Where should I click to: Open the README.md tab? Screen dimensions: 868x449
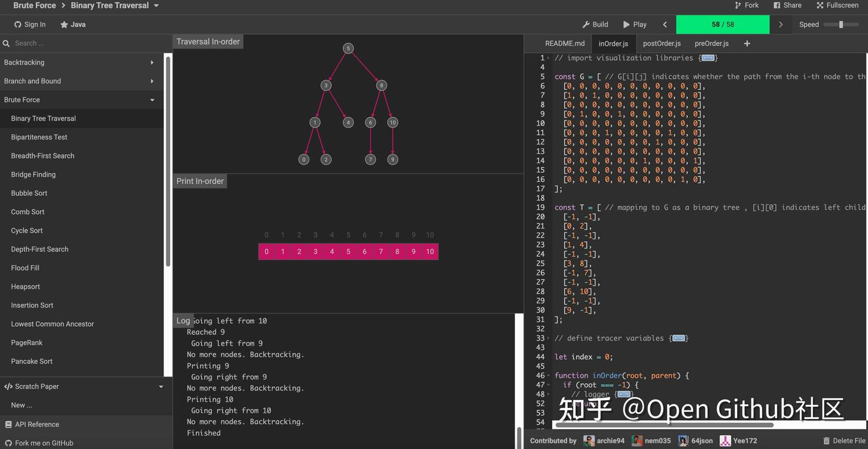(x=565, y=43)
